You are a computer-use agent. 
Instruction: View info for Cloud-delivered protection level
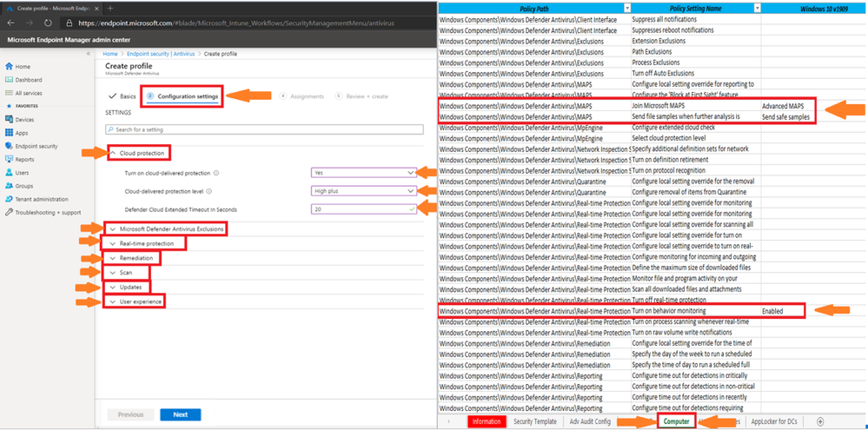point(210,191)
